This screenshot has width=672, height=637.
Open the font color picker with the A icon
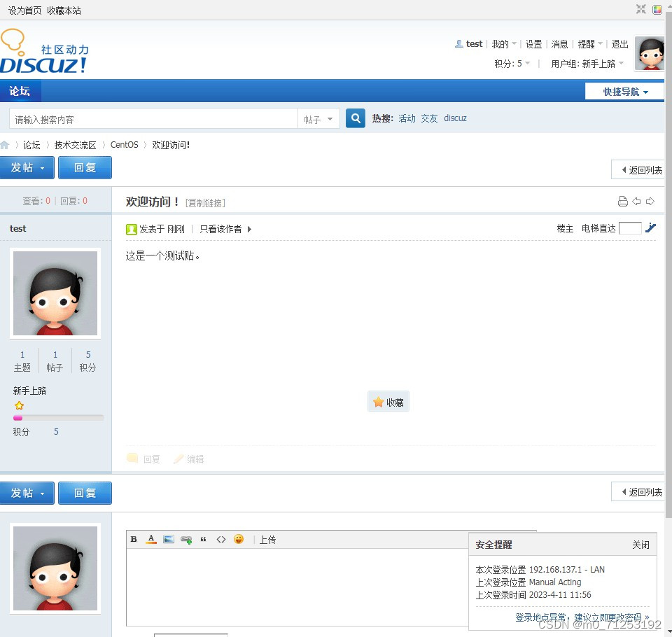pyautogui.click(x=151, y=539)
